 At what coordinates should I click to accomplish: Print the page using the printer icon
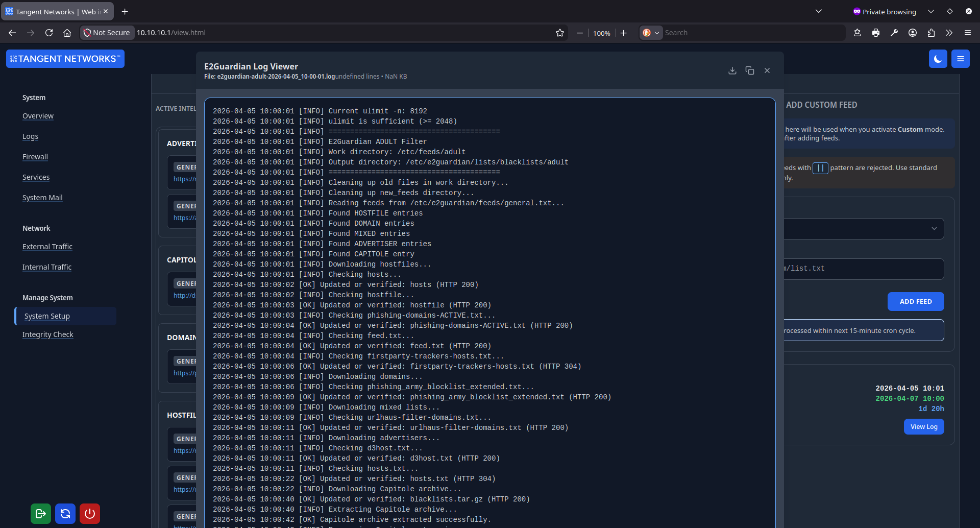click(876, 32)
